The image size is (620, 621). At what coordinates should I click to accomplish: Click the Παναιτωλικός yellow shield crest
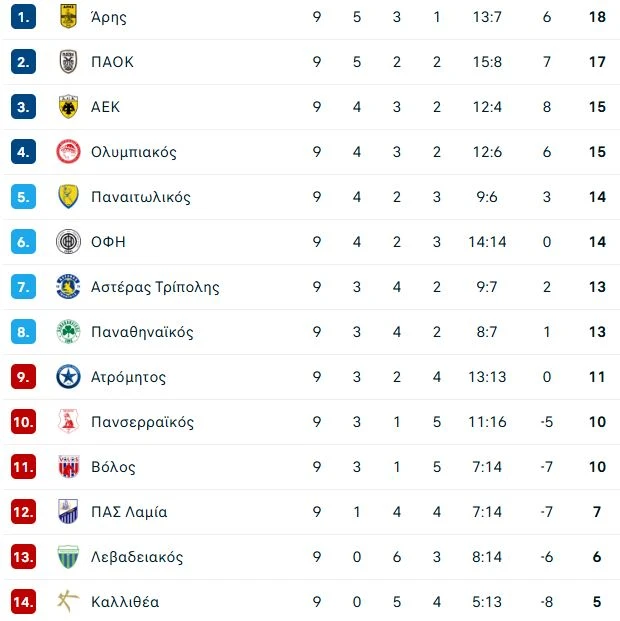pos(68,197)
